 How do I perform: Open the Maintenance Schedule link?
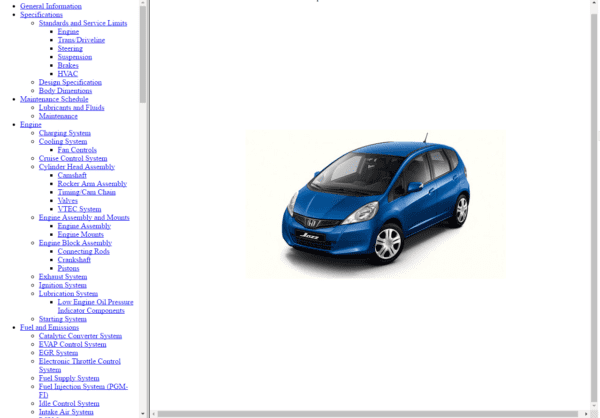point(54,99)
